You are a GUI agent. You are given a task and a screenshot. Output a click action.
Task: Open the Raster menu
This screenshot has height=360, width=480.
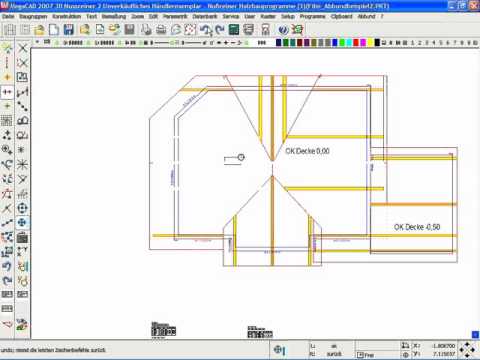tap(268, 16)
